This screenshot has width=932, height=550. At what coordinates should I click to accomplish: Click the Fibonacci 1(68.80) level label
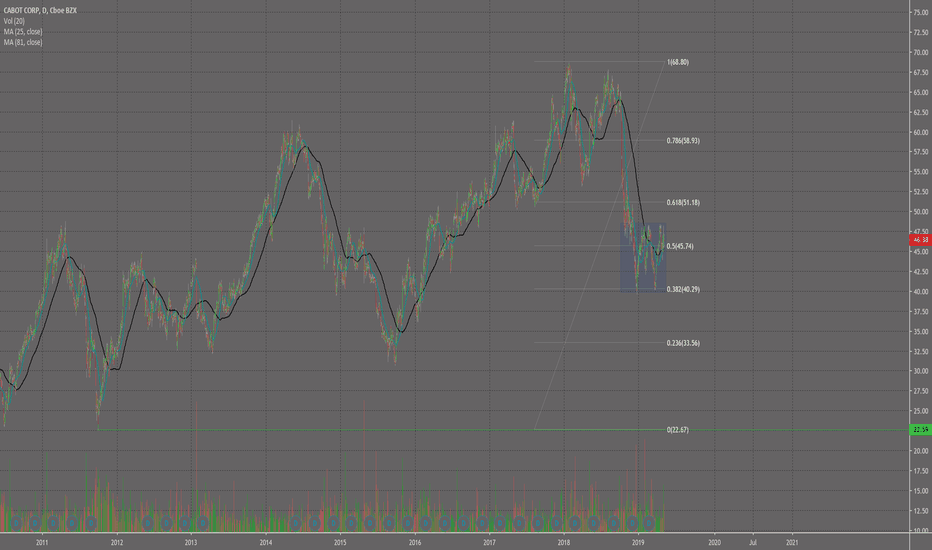tap(678, 62)
